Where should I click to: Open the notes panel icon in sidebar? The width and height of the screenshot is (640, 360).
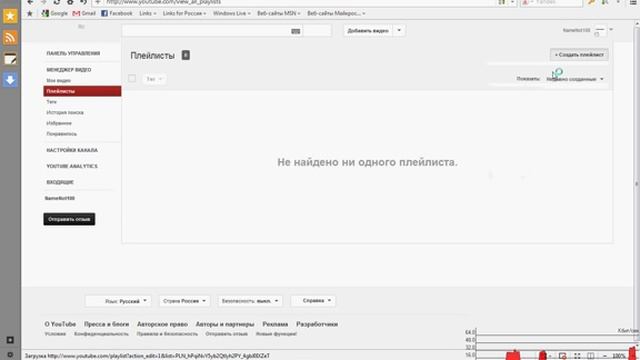10,59
